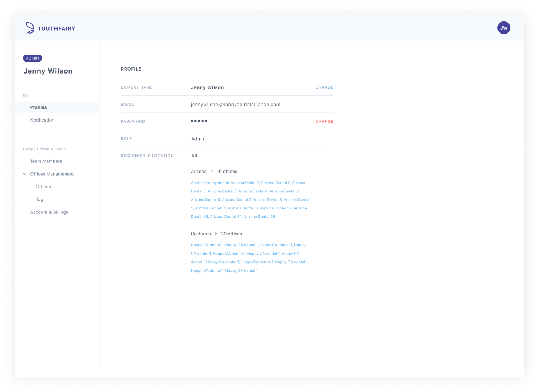Open the Notification settings page

42,120
